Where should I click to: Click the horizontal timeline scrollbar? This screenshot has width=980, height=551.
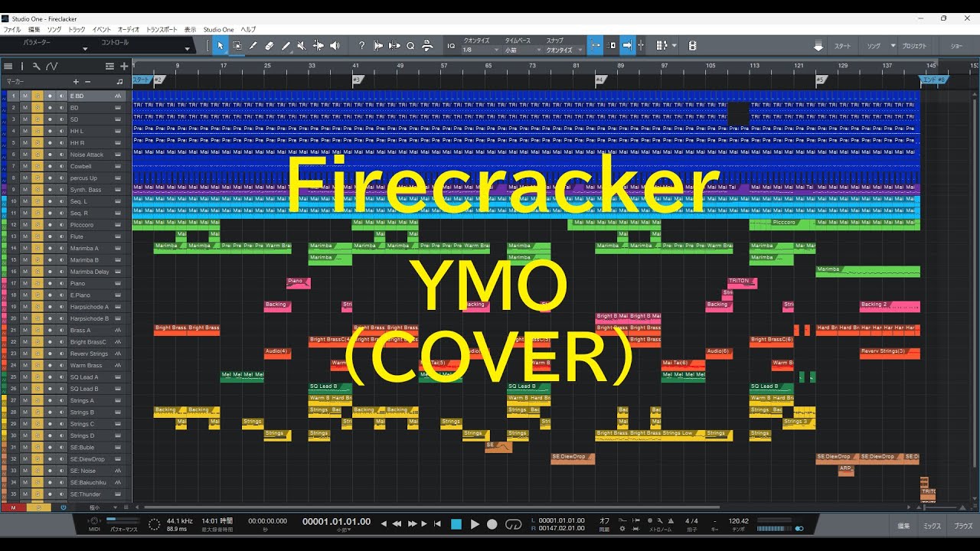[433, 507]
